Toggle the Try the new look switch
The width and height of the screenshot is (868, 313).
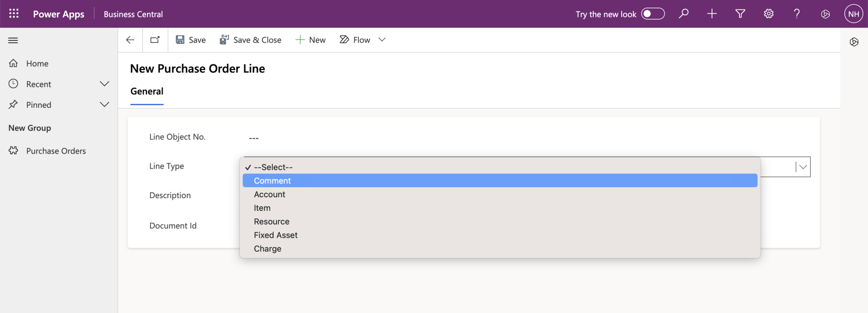[653, 14]
